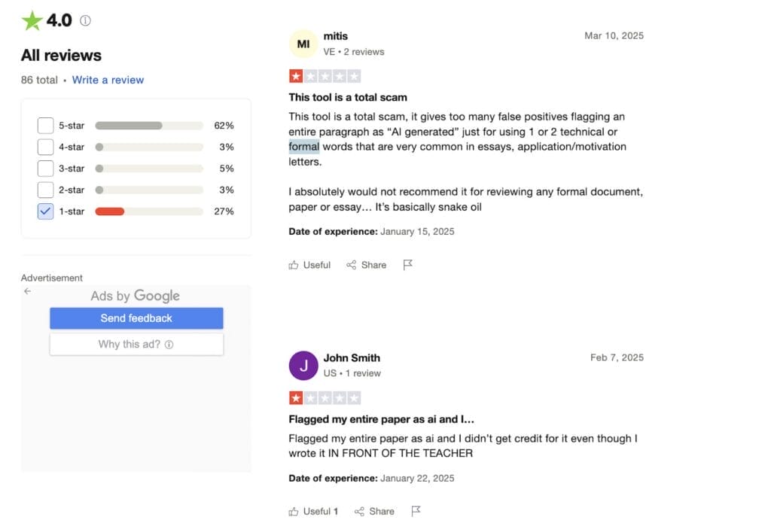Click the 5-star percentage bar
This screenshot has width=771, height=532.
point(149,126)
